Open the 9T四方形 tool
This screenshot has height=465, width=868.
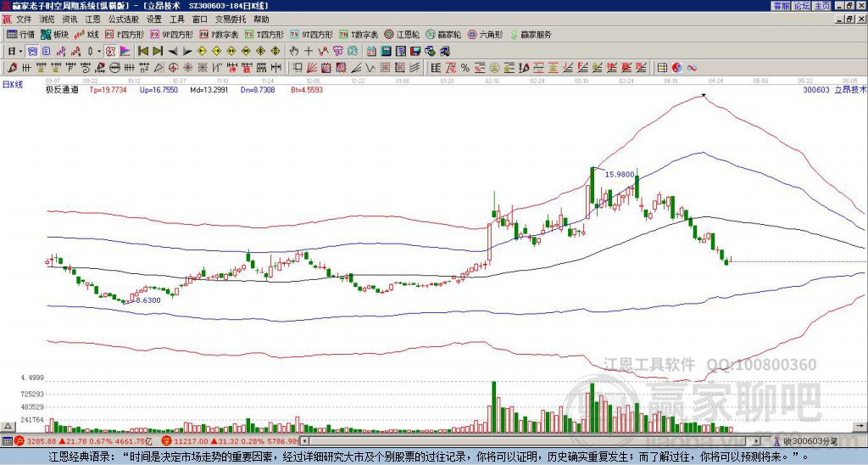click(x=311, y=34)
